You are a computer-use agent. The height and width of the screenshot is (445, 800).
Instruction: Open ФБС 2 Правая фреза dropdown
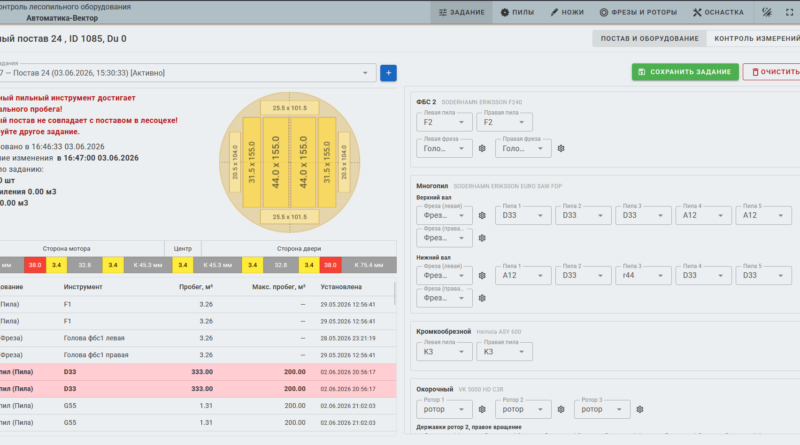[x=523, y=149]
